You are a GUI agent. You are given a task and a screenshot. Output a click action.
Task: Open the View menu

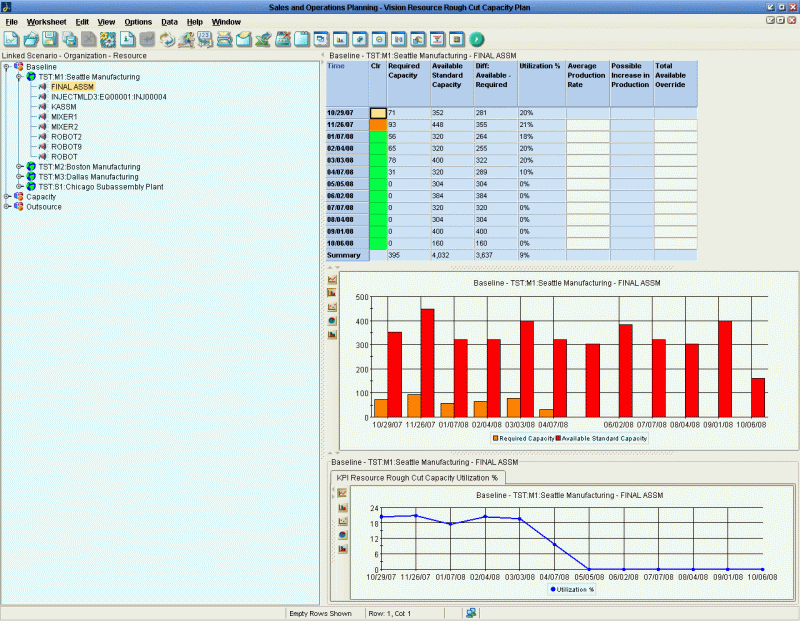tap(106, 22)
